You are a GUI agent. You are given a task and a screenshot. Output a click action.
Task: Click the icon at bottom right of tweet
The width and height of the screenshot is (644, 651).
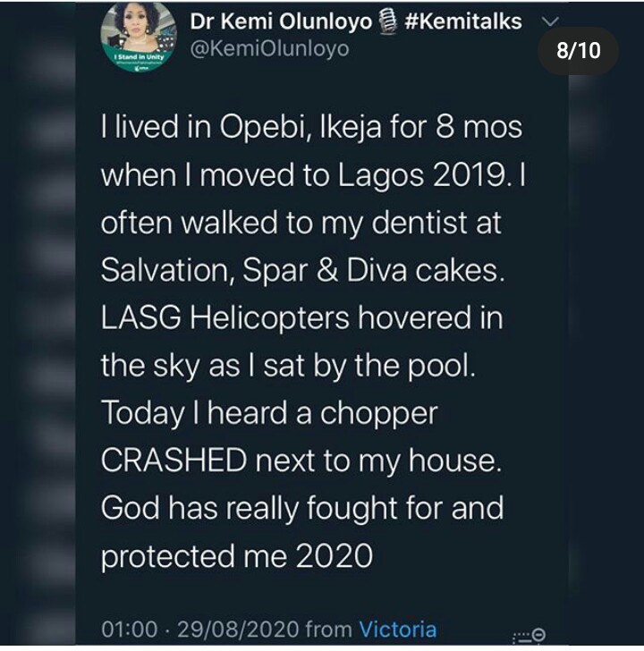528,634
